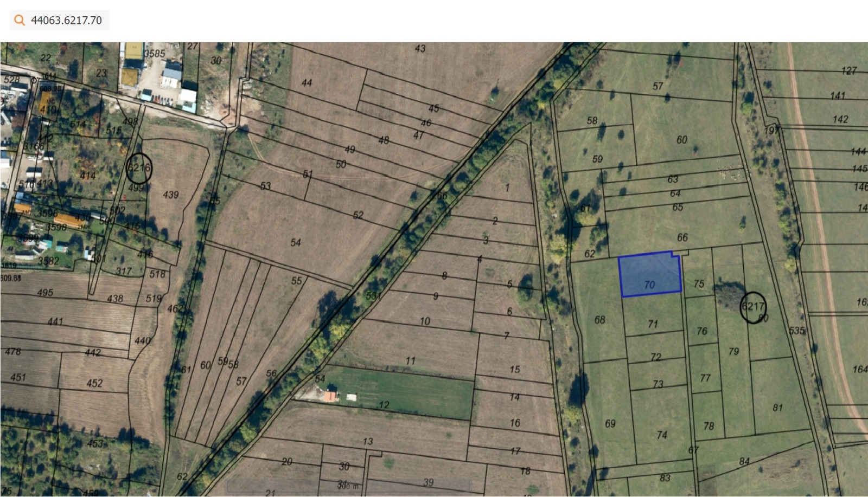
Task: Choose parcel 74 below parcel 73
Action: 662,435
